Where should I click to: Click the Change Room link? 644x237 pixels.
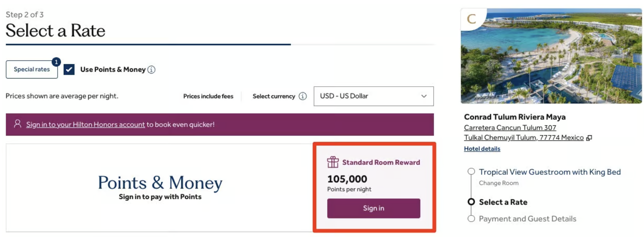499,183
